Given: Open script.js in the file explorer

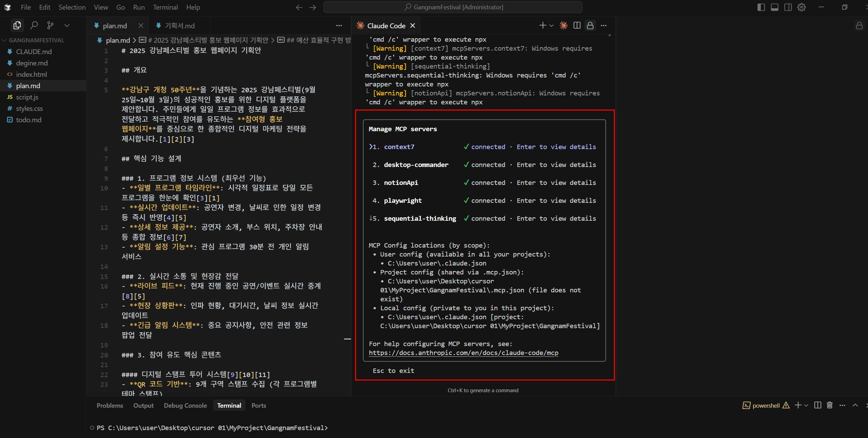Looking at the screenshot, I should coord(27,97).
